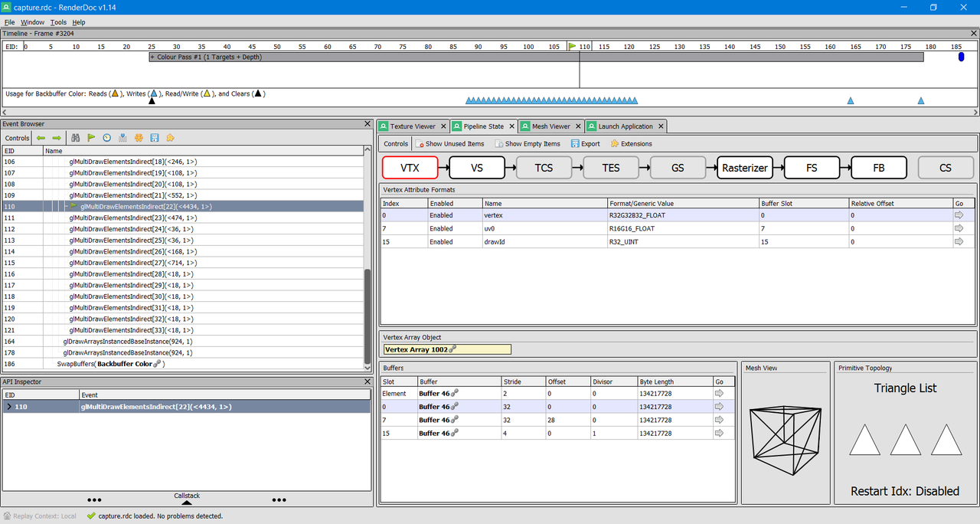
Task: Click the timeline horizontal scrollbar
Action: [x=490, y=113]
